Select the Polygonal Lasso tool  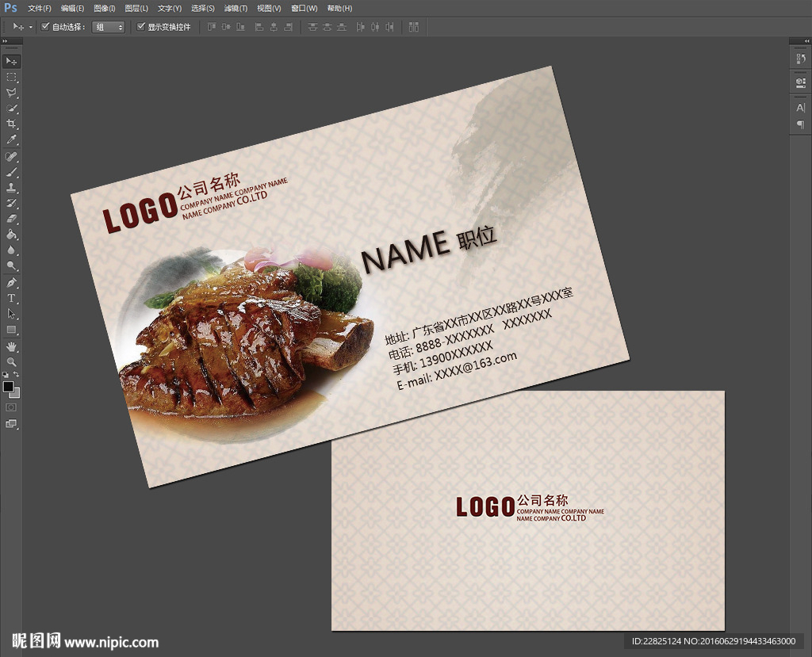(11, 93)
